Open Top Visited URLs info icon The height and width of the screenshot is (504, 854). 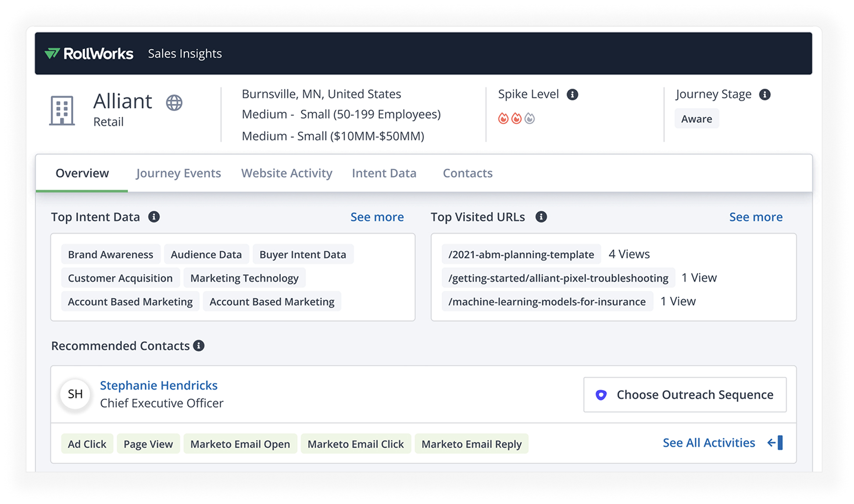pyautogui.click(x=541, y=217)
